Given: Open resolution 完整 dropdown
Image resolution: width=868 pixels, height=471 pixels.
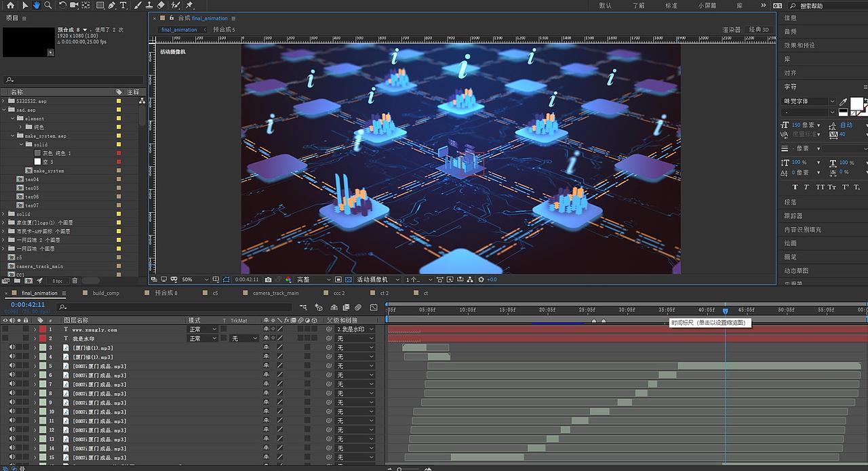Looking at the screenshot, I should point(313,279).
